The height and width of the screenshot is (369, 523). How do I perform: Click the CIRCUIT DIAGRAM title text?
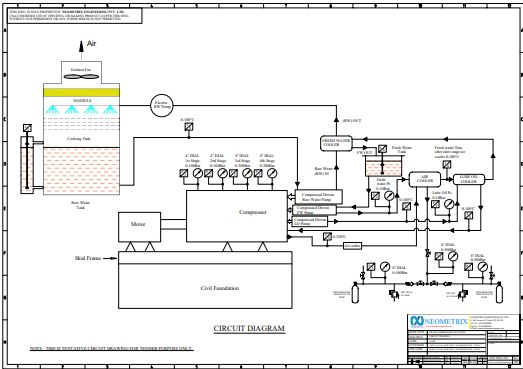click(x=249, y=328)
